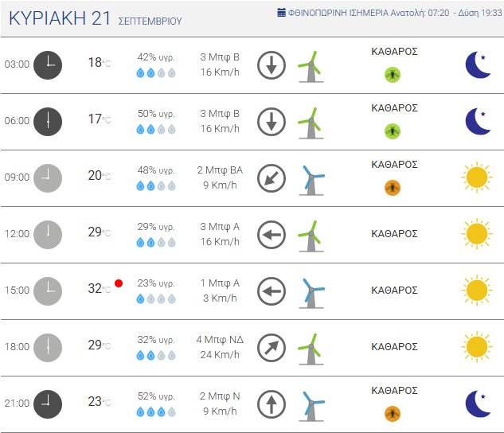Click the 4 Μπφ ΝΔ wind text

pos(220,340)
